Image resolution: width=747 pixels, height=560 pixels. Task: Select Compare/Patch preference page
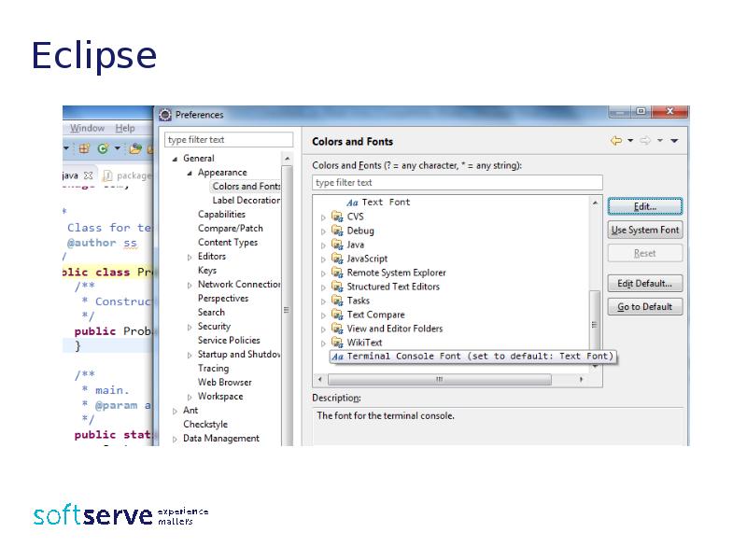coord(231,228)
